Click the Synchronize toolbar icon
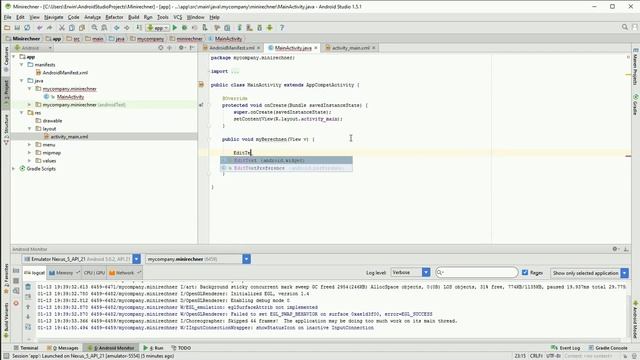This screenshot has width=640, height=360. click(x=27, y=28)
